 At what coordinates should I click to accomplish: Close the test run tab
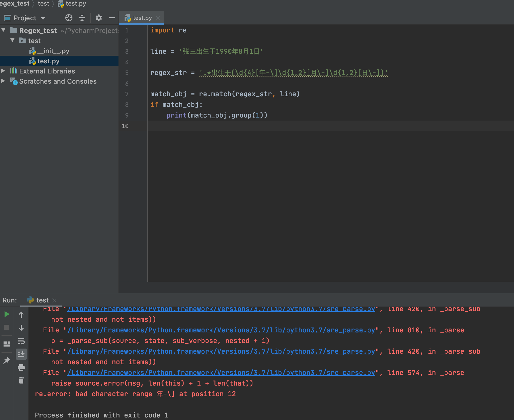pyautogui.click(x=54, y=300)
